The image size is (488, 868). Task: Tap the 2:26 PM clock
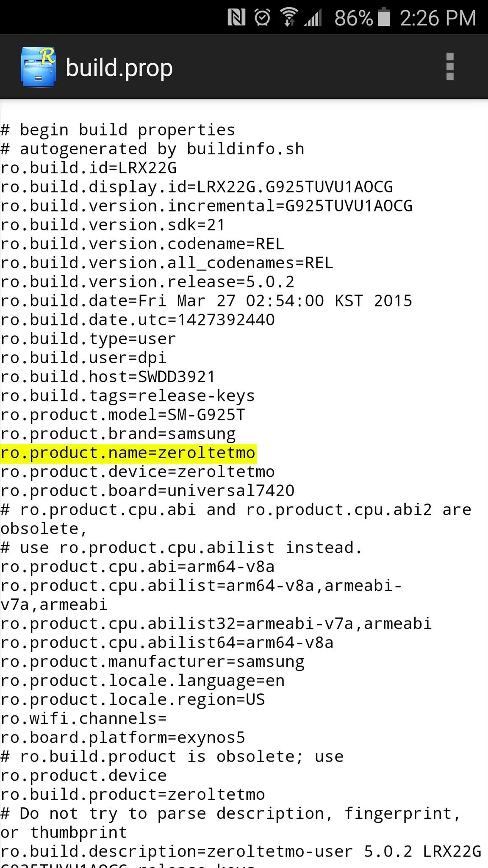point(438,18)
